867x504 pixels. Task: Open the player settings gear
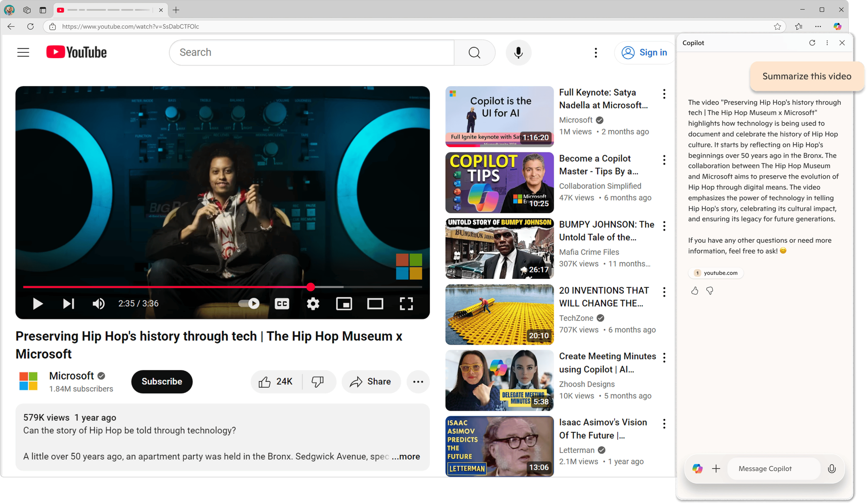(x=313, y=304)
